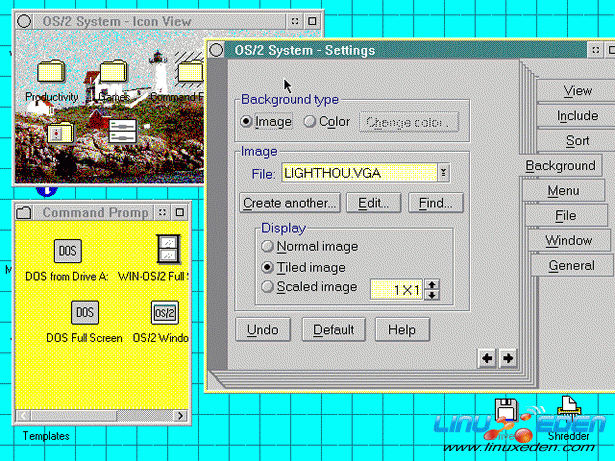Open Command Prompts window system menu icon
The image size is (615, 461).
[x=24, y=213]
